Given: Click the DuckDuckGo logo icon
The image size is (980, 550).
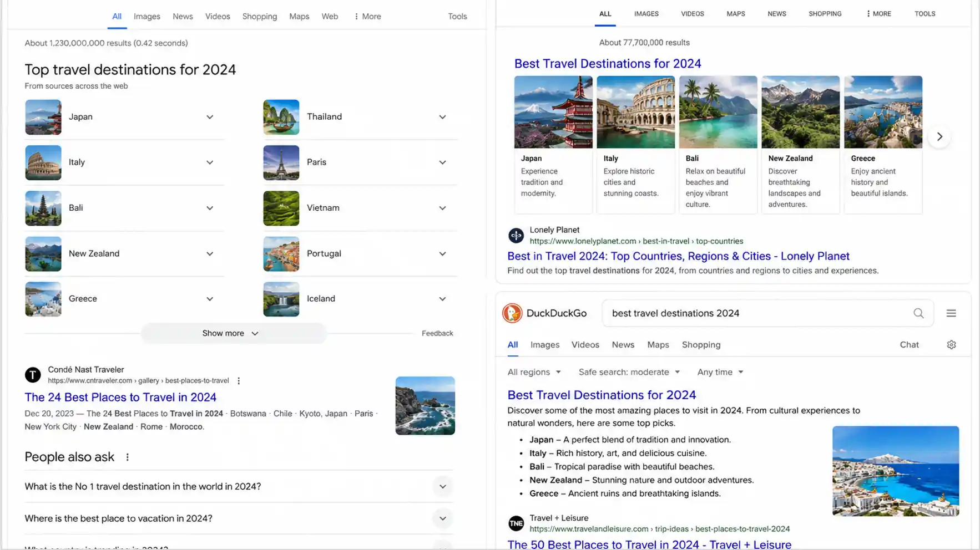Looking at the screenshot, I should pyautogui.click(x=512, y=313).
